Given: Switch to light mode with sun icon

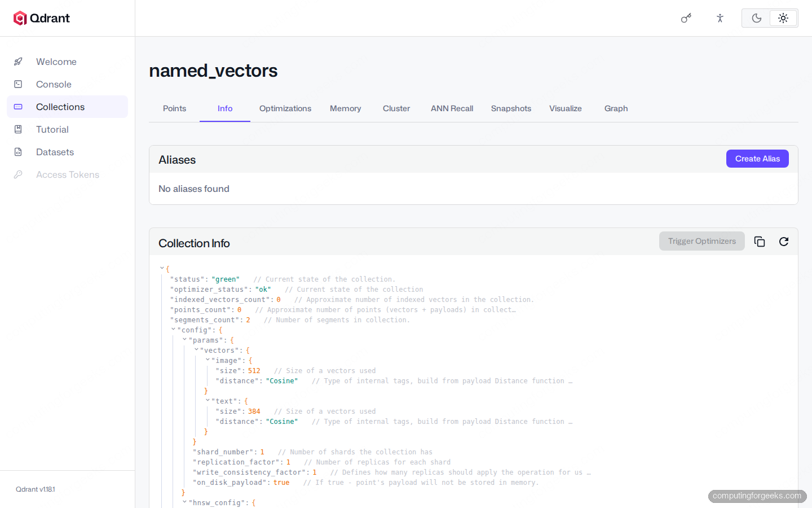Looking at the screenshot, I should 783,18.
